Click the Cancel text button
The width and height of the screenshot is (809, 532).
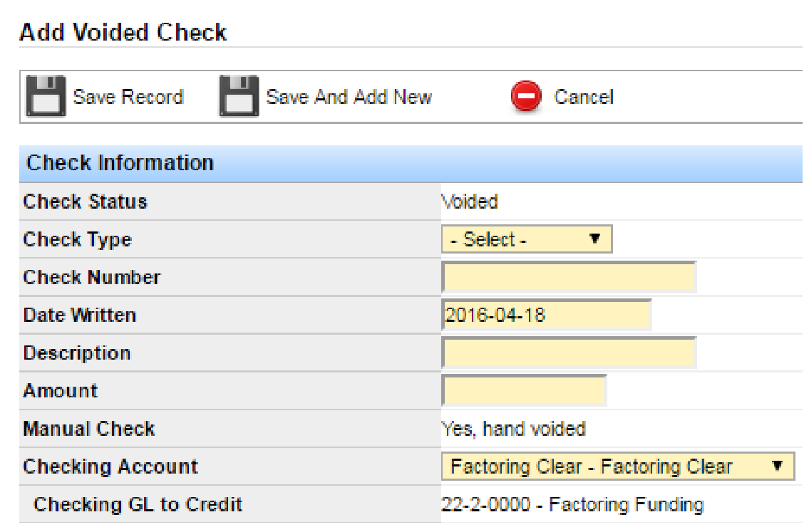pos(584,97)
